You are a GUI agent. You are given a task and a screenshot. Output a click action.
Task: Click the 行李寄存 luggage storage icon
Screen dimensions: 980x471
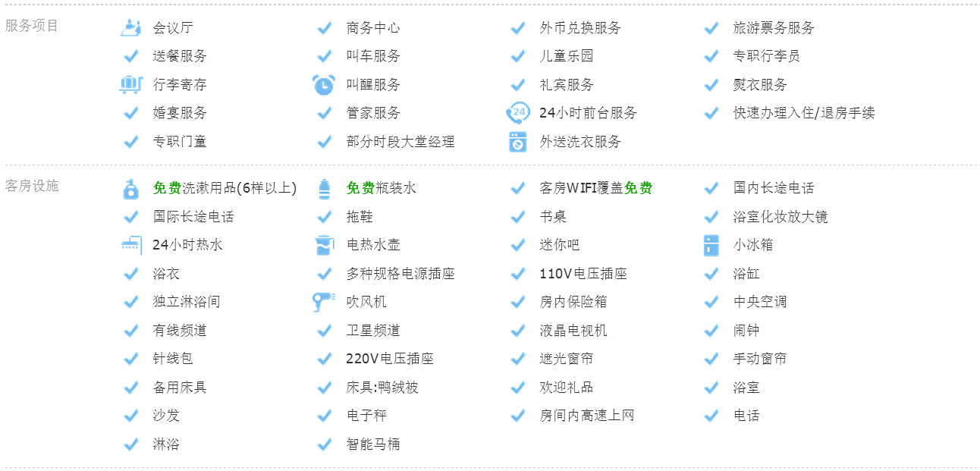[130, 84]
